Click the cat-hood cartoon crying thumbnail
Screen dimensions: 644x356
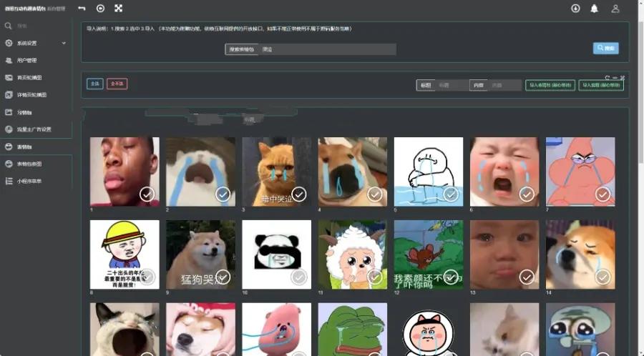pyautogui.click(x=429, y=330)
